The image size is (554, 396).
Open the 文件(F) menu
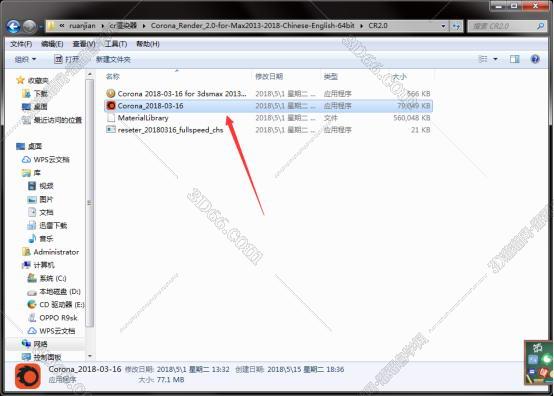coord(21,44)
